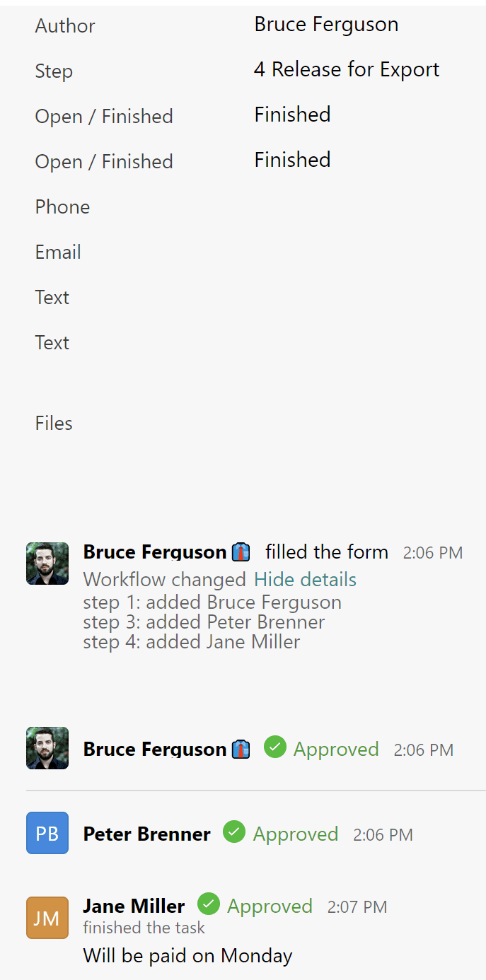Click Peter Brenner's blue PB avatar
Screen dimensions: 486x980
47,833
